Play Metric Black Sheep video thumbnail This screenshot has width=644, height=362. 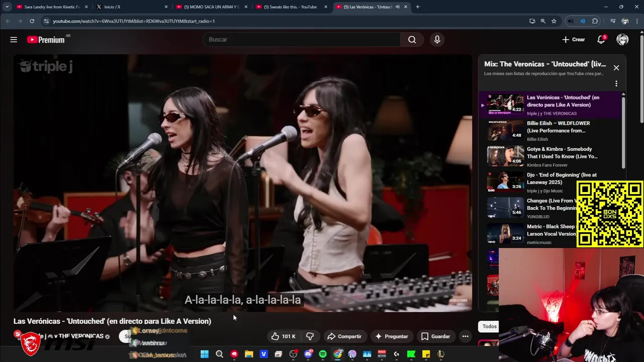click(x=505, y=234)
